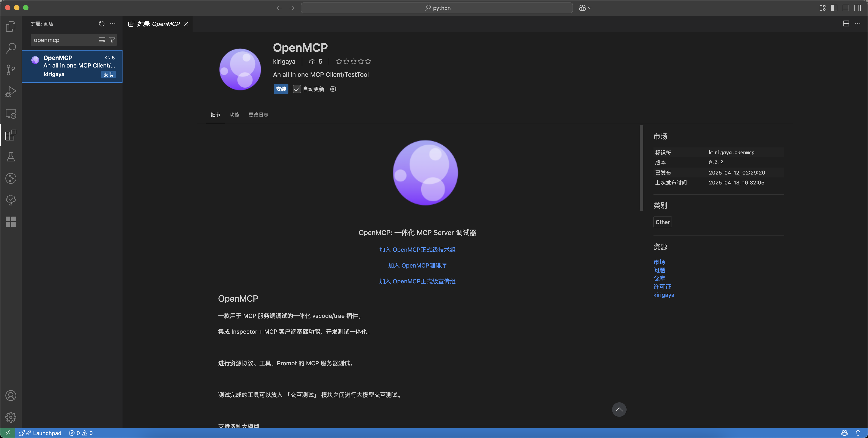This screenshot has height=438, width=868.
Task: Toggle bottom panel layout button
Action: [x=846, y=8]
